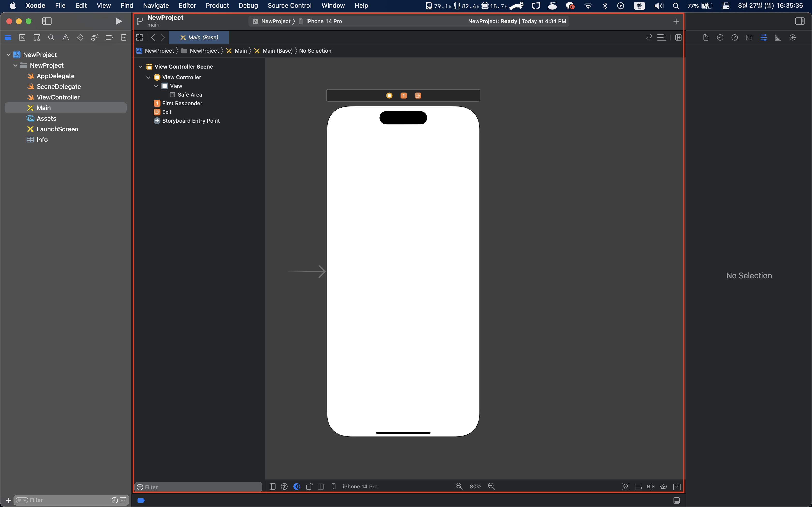Viewport: 812px width, 507px height.
Task: Open the Quick Help inspector icon
Action: tap(734, 38)
